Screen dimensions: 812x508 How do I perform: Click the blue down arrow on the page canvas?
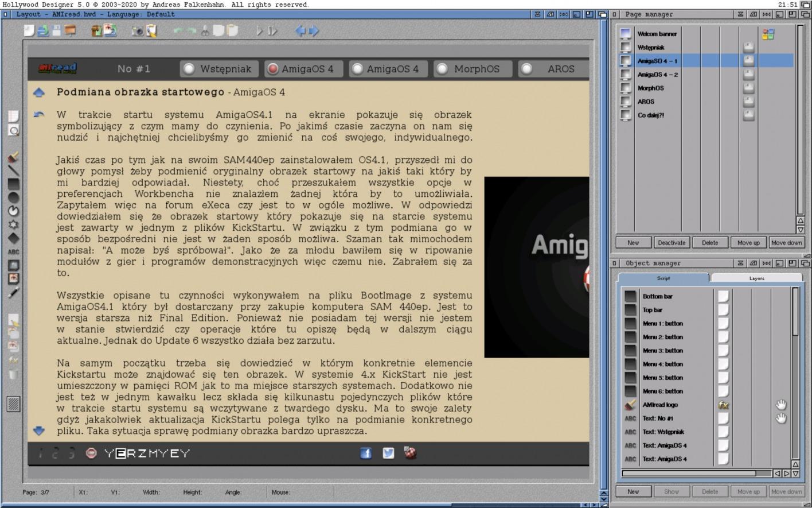(39, 431)
